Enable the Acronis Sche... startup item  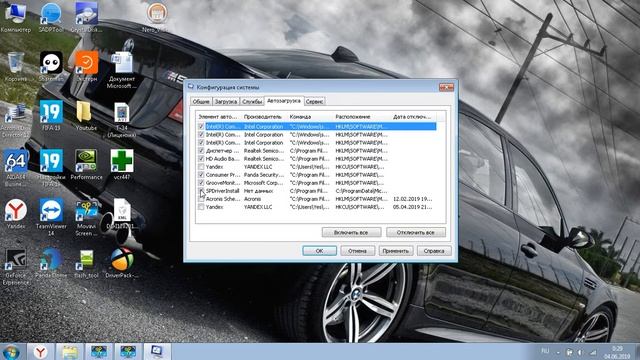(x=201, y=199)
